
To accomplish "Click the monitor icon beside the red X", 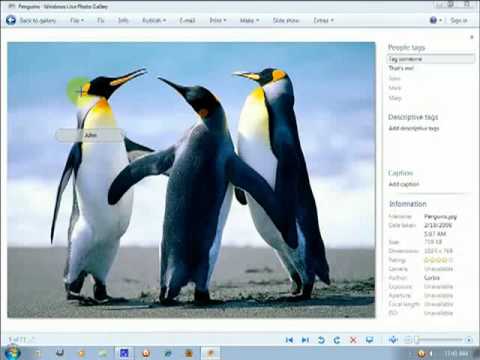I will point(369,340).
